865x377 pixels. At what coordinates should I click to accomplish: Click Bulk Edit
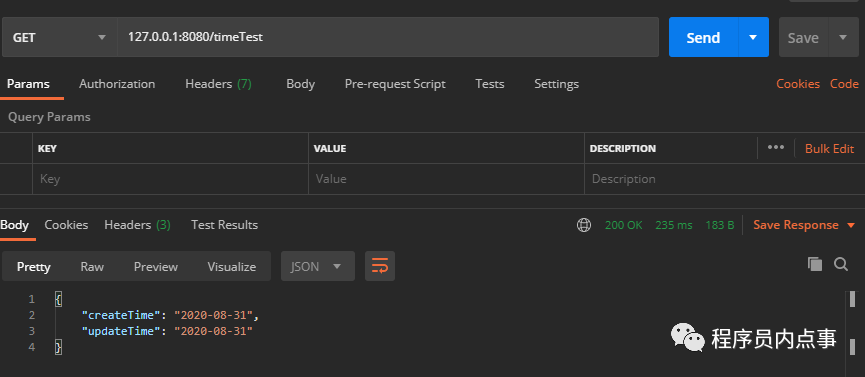(830, 148)
